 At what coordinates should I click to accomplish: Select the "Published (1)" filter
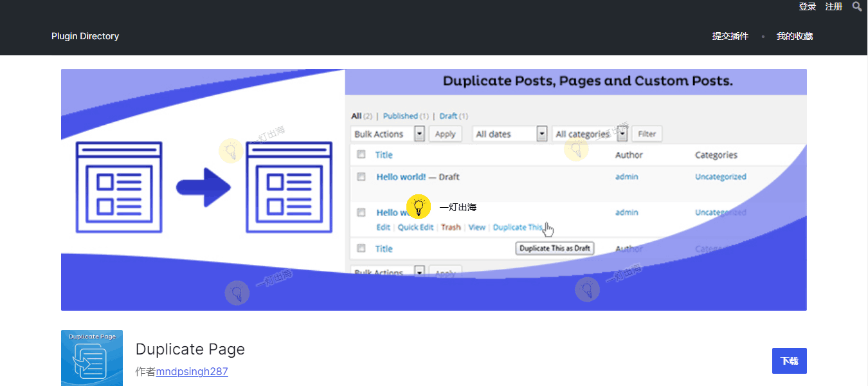click(402, 116)
